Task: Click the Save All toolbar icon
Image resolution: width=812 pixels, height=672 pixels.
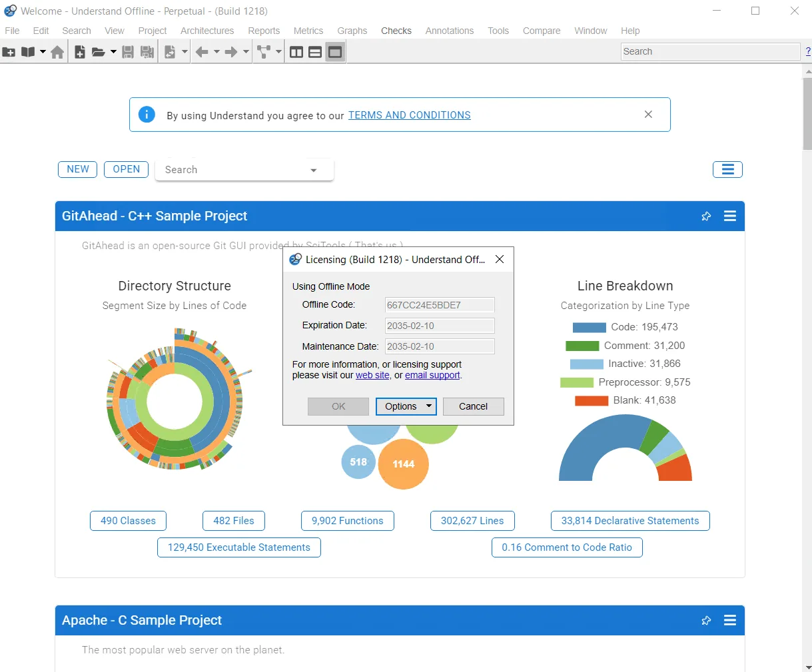Action: pos(147,52)
